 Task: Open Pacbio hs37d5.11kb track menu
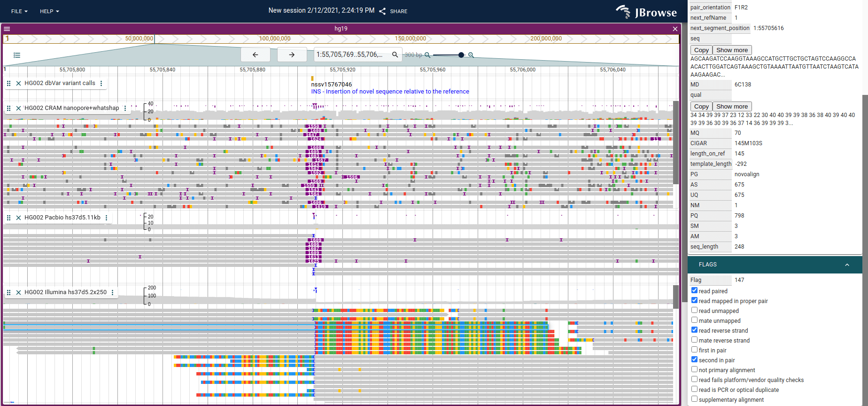107,218
